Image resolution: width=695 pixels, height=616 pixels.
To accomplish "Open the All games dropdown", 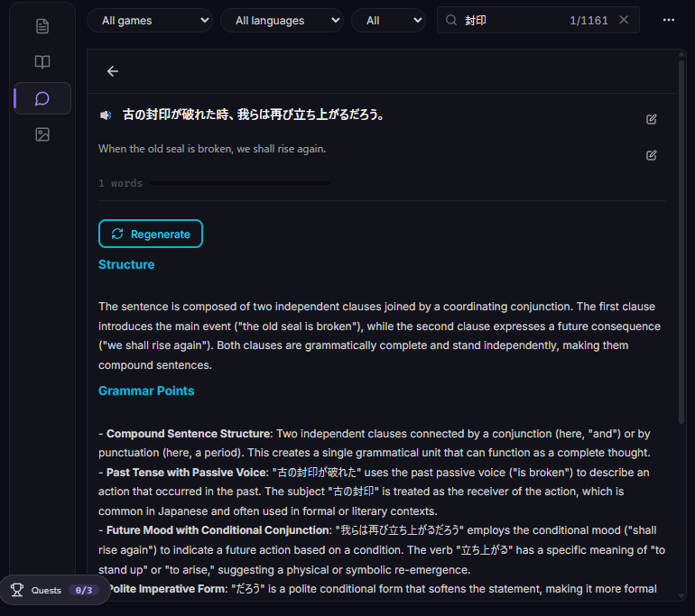I will [150, 21].
